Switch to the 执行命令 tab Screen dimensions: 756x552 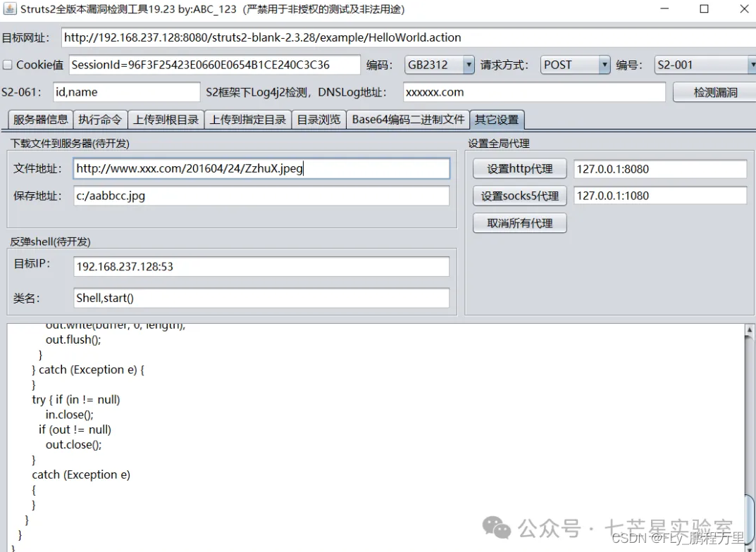coord(100,120)
